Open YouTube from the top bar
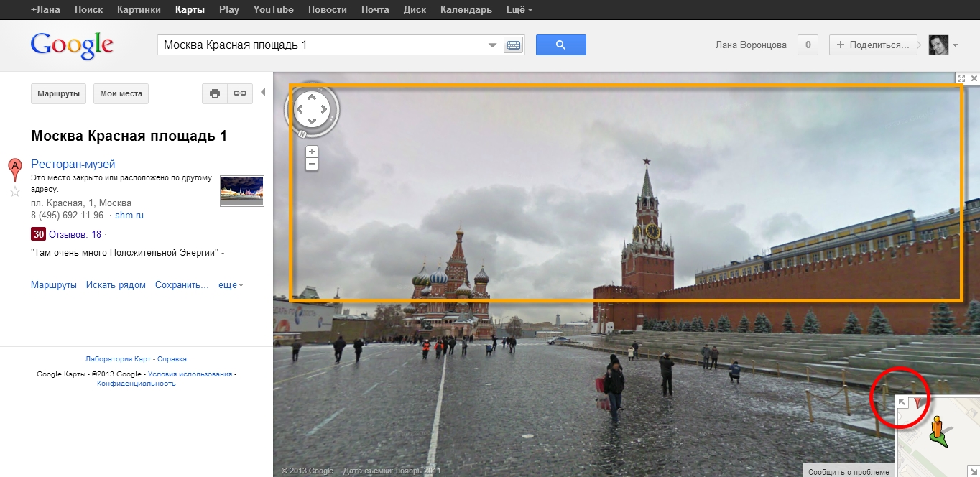Screen dimensions: 980x477 tap(274, 10)
